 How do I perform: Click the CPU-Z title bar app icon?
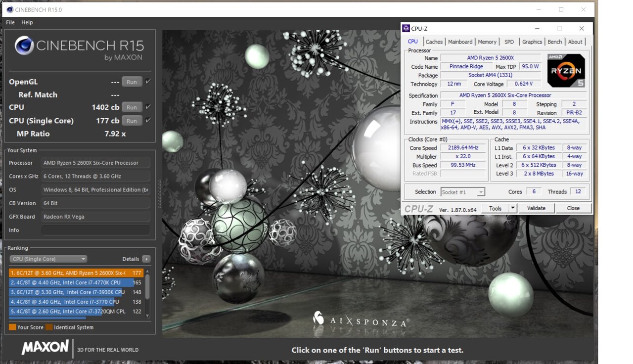[406, 28]
